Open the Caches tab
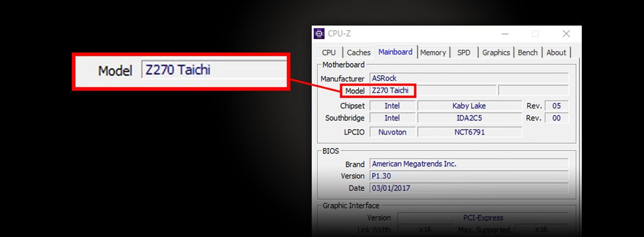 [358, 52]
